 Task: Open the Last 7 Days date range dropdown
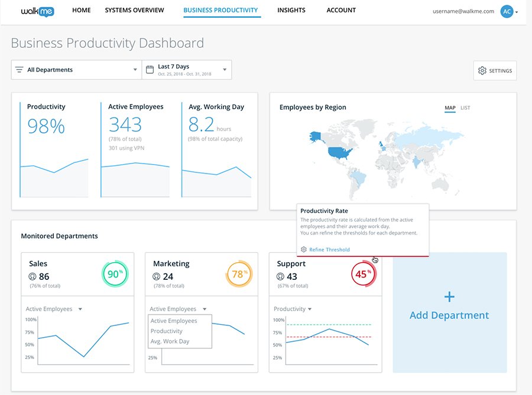click(x=223, y=69)
